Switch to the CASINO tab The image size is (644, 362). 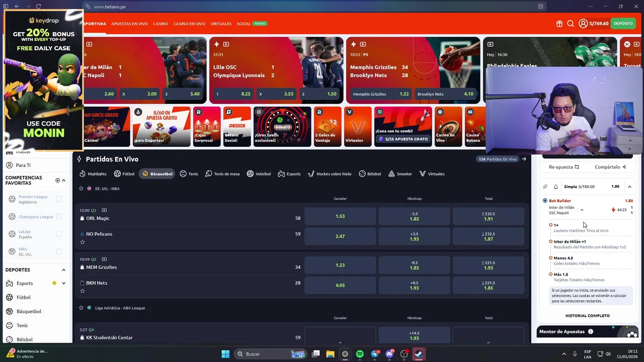click(x=160, y=24)
